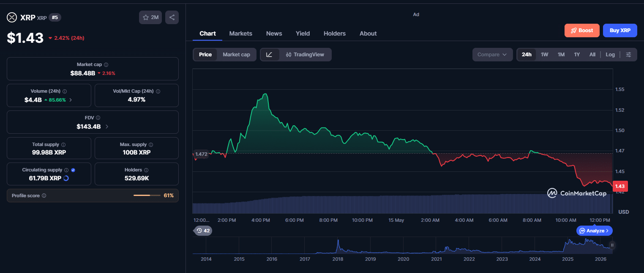Click the USD axis currency label
644x273 pixels.
(x=624, y=212)
